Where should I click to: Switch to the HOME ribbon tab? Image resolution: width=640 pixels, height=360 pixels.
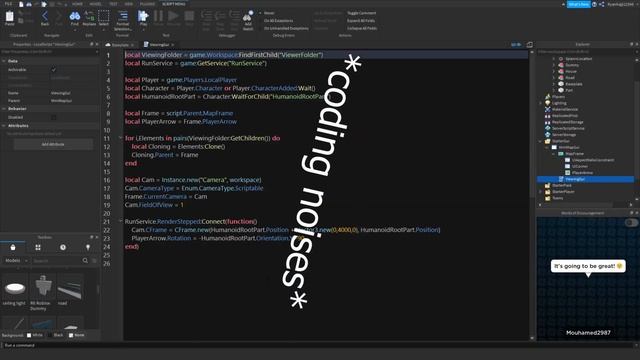click(x=77, y=4)
